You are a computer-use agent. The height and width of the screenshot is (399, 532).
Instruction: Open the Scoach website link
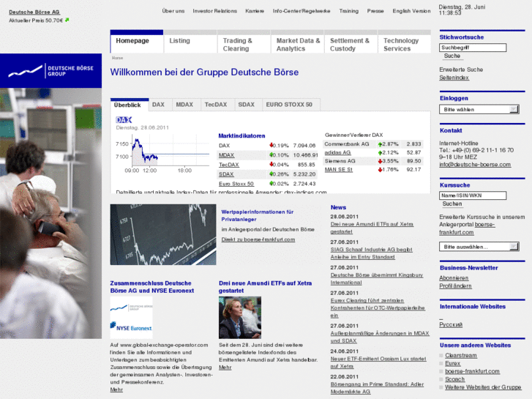pyautogui.click(x=455, y=379)
